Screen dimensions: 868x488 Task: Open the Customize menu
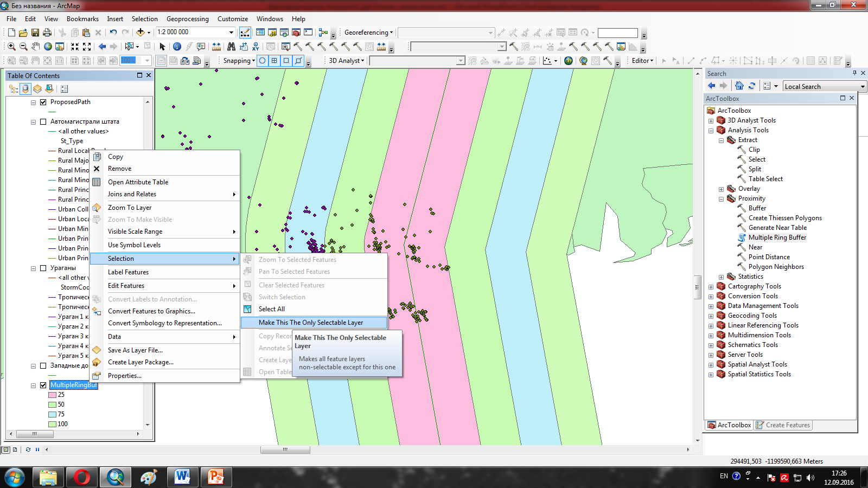[233, 19]
